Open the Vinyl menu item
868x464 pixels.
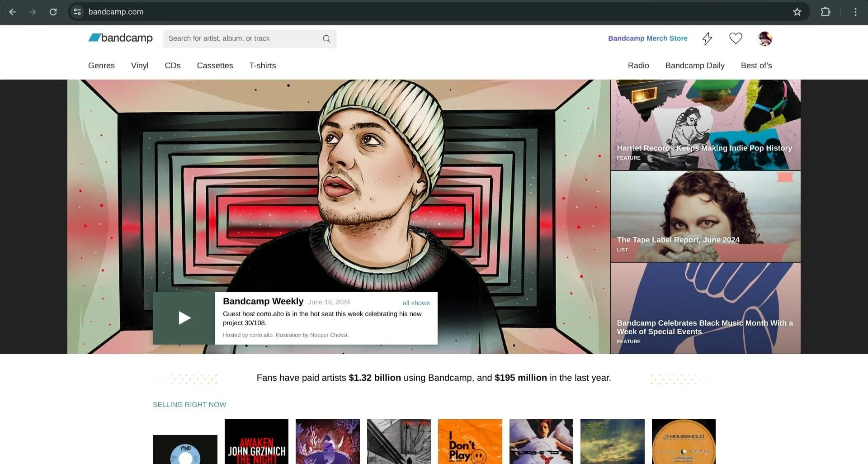tap(140, 66)
